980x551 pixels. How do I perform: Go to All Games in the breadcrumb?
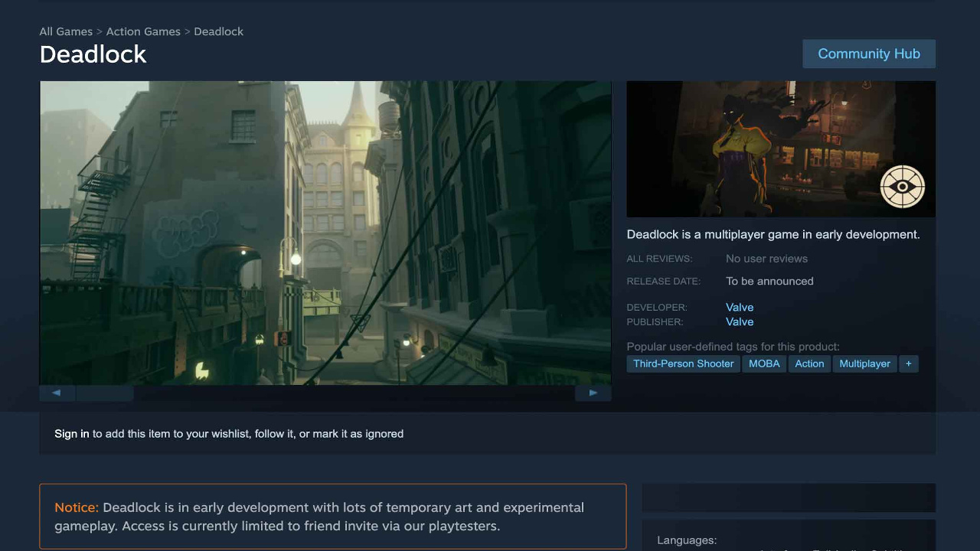pos(66,31)
